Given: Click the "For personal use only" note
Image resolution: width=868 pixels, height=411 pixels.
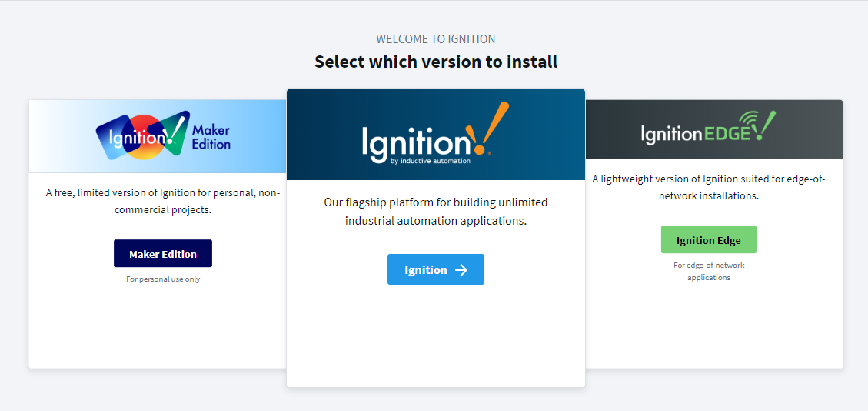Looking at the screenshot, I should click(163, 279).
